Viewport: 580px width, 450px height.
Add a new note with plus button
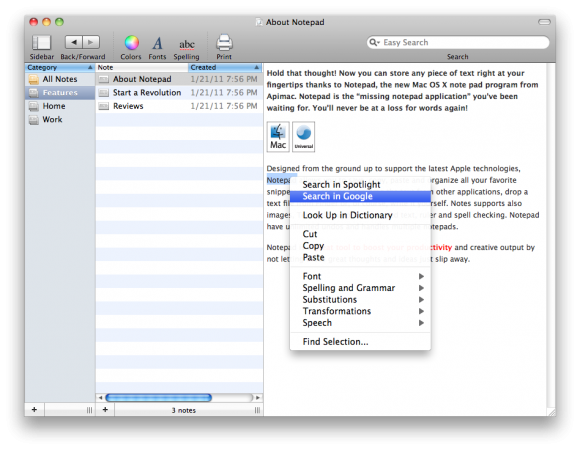[x=105, y=410]
